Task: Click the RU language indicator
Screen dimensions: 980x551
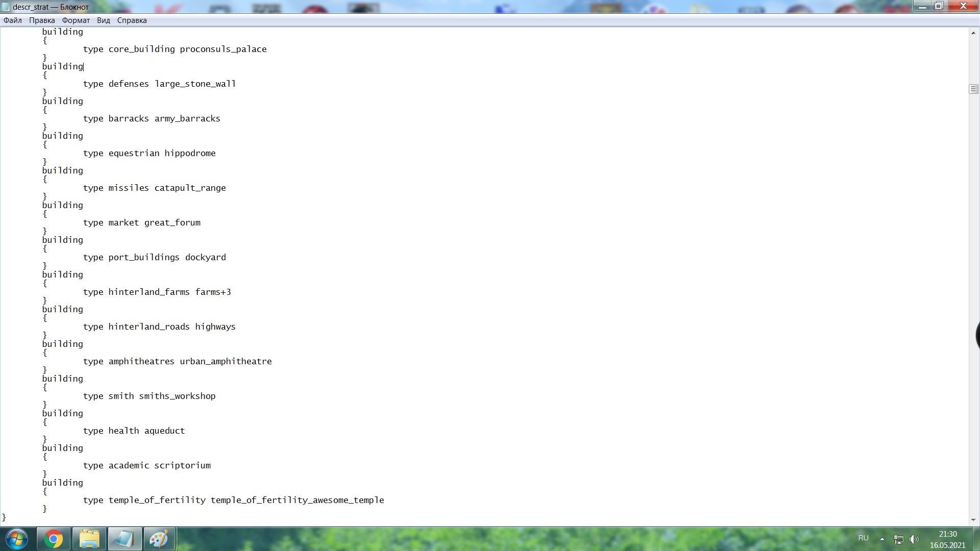Action: point(863,538)
